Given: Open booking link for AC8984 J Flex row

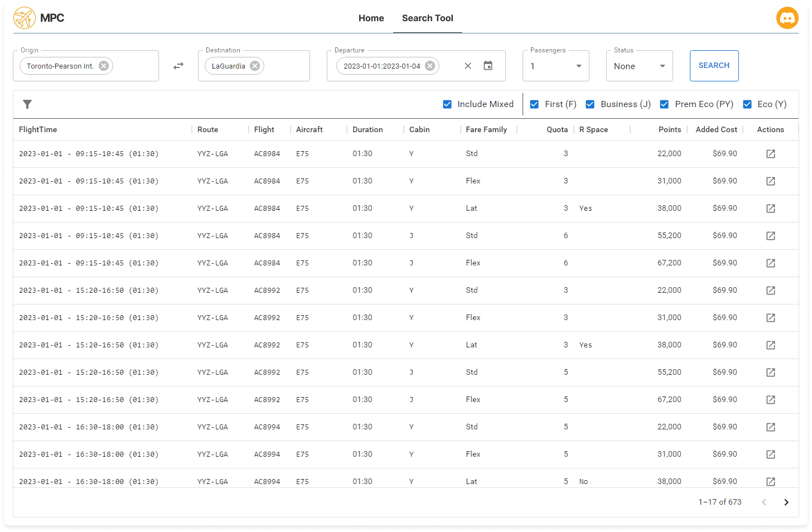Looking at the screenshot, I should 771,263.
